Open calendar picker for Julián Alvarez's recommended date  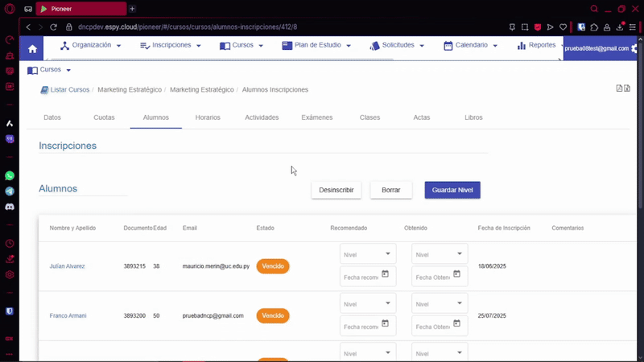click(x=385, y=274)
